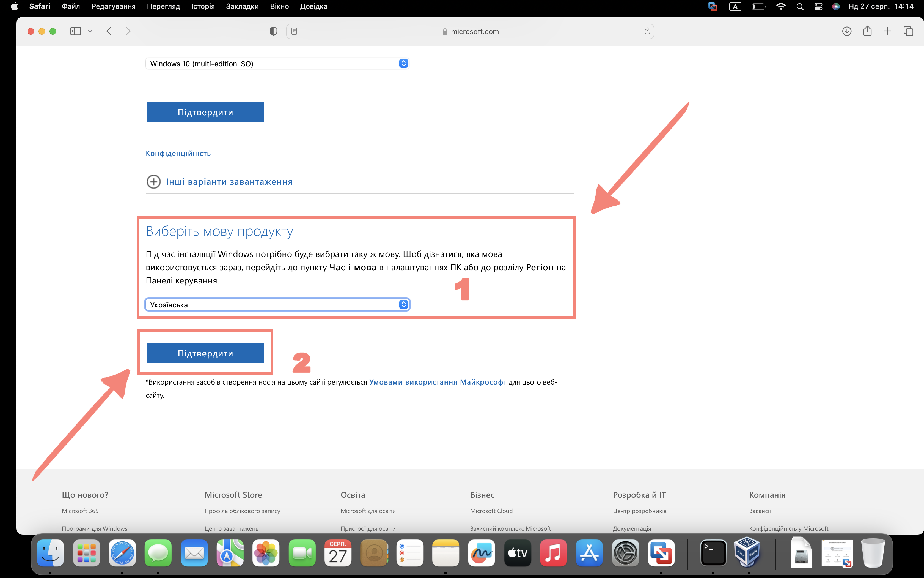The width and height of the screenshot is (924, 578).
Task: Open Вакансії footer link
Action: pyautogui.click(x=760, y=511)
